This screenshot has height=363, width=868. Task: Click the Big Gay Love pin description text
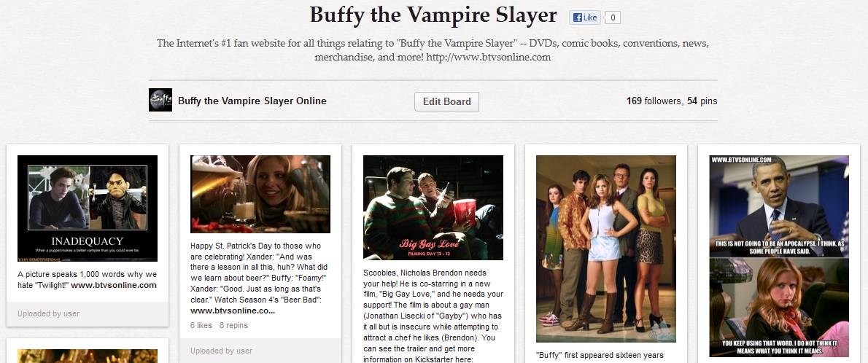pos(433,316)
